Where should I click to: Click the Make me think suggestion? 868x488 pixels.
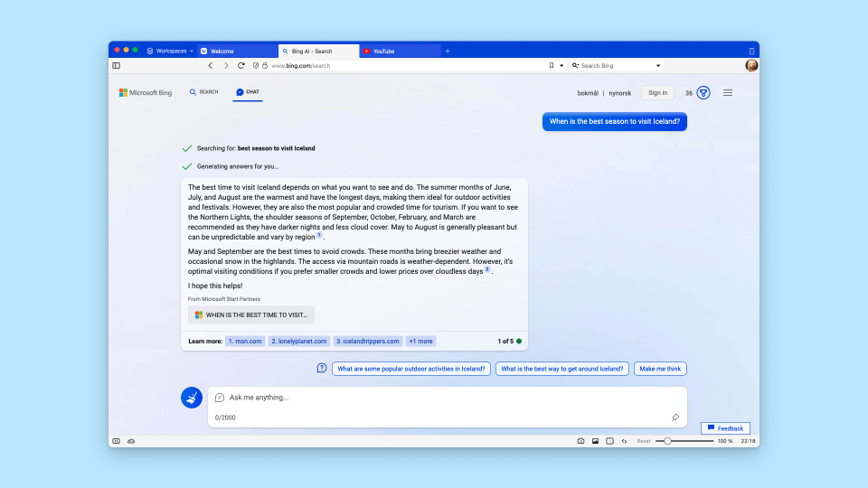click(x=660, y=369)
